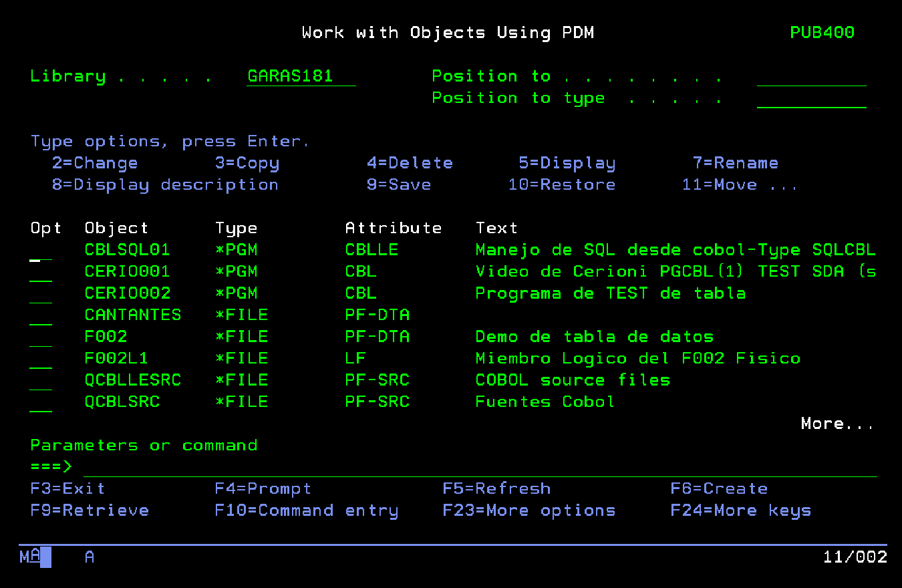Click the QCBLLESRC object name
The height and width of the screenshot is (588, 902).
[132, 380]
